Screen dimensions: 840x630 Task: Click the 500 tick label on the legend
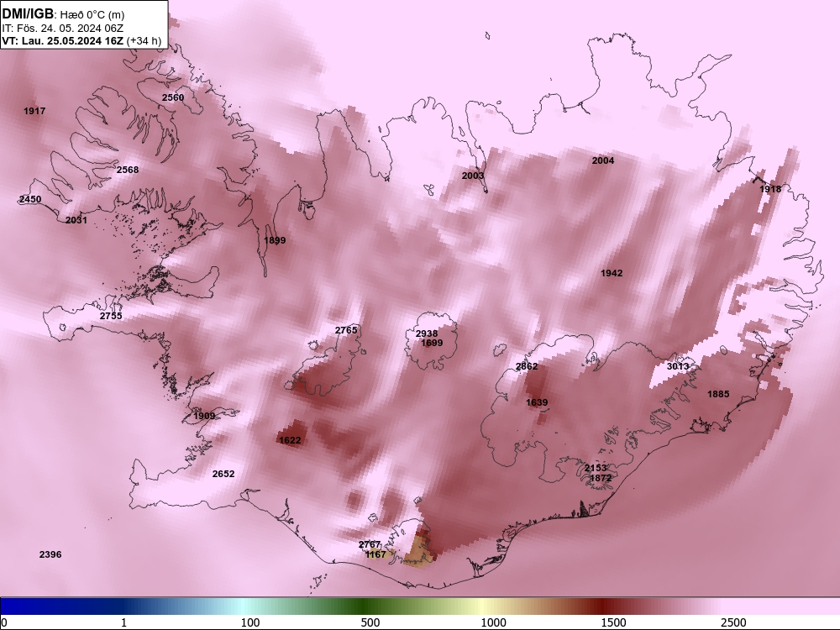pyautogui.click(x=370, y=622)
